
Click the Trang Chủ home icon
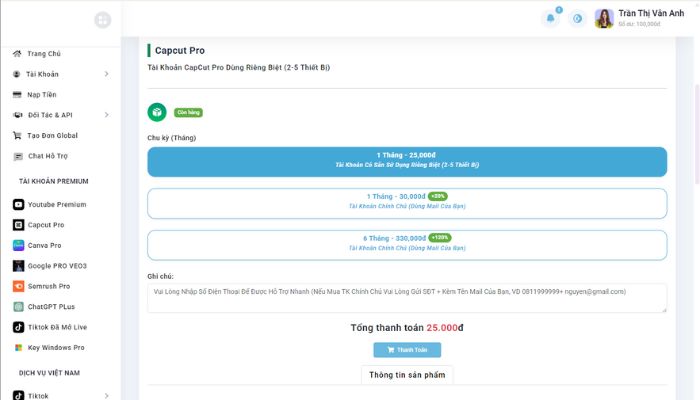coord(17,54)
